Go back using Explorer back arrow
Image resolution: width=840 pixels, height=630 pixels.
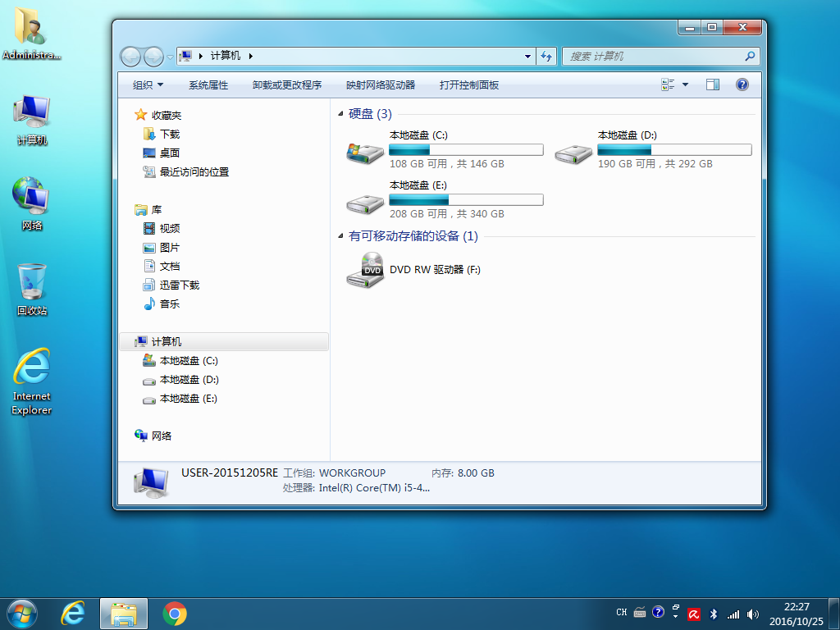[x=130, y=57]
